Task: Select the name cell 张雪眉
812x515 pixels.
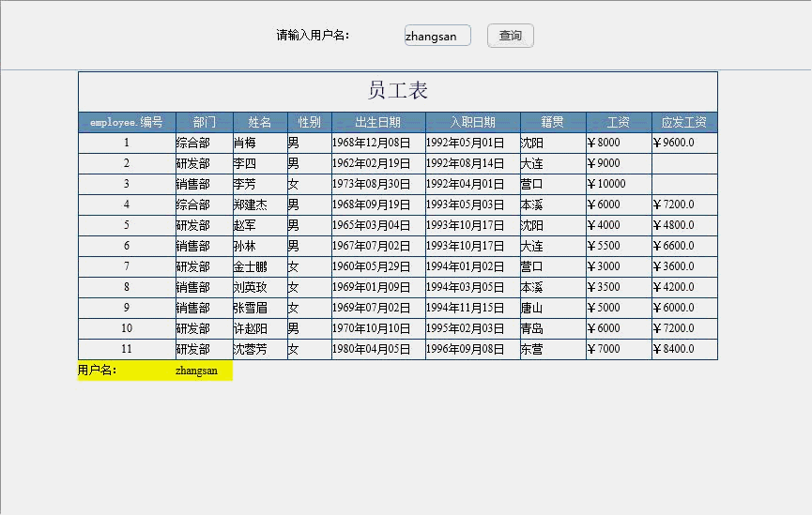Action: [x=260, y=308]
